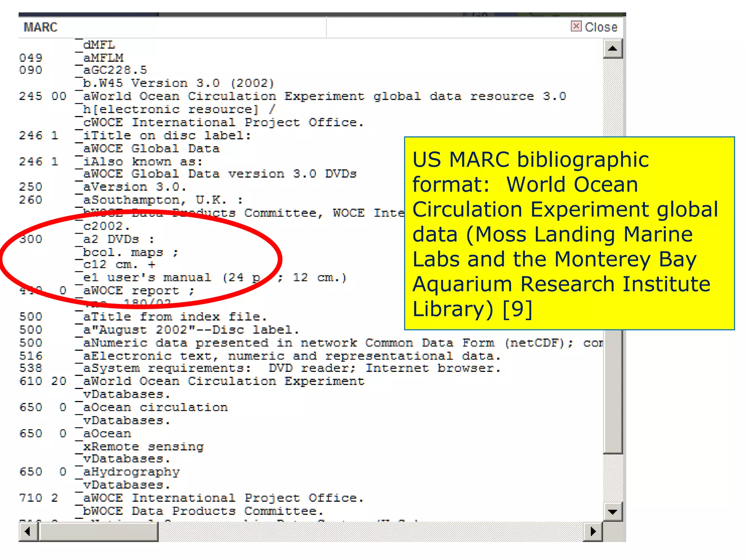The height and width of the screenshot is (560, 747).
Task: Select the call number aGC228.5 line
Action: pos(83,70)
